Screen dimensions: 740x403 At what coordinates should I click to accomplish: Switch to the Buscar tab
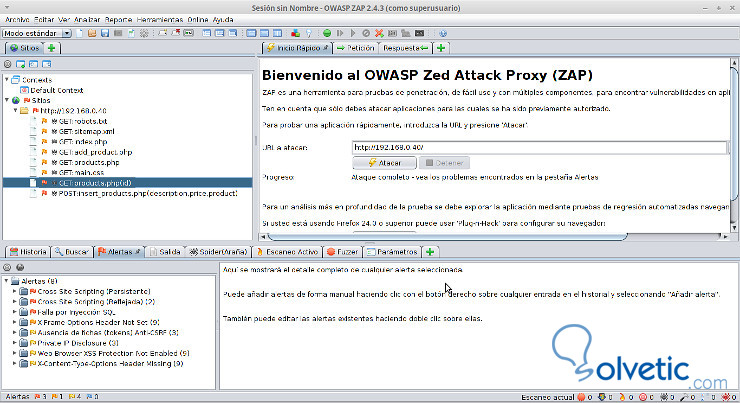(x=72, y=252)
